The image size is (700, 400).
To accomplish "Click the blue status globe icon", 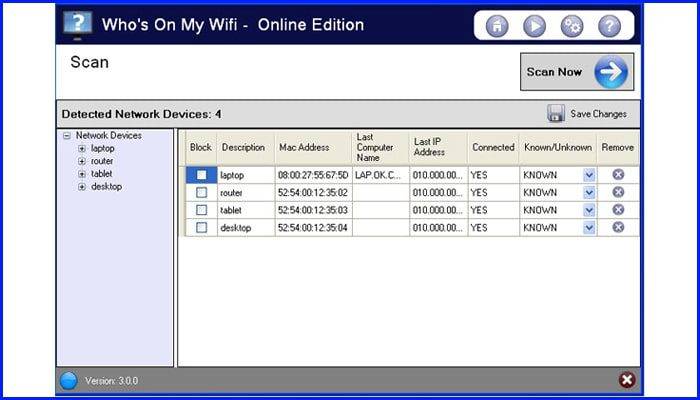I will pyautogui.click(x=69, y=381).
